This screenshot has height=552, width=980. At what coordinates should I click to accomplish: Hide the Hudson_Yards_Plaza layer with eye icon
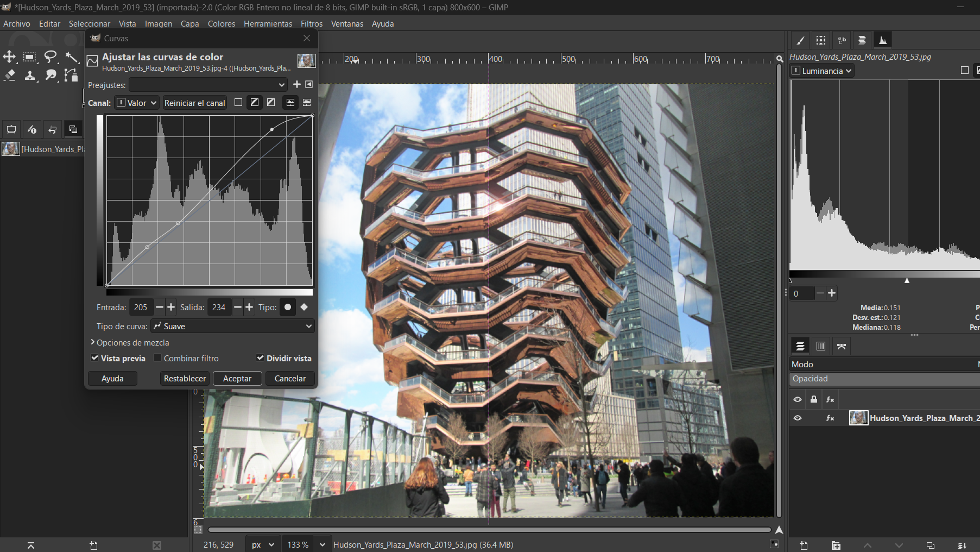[x=798, y=418]
